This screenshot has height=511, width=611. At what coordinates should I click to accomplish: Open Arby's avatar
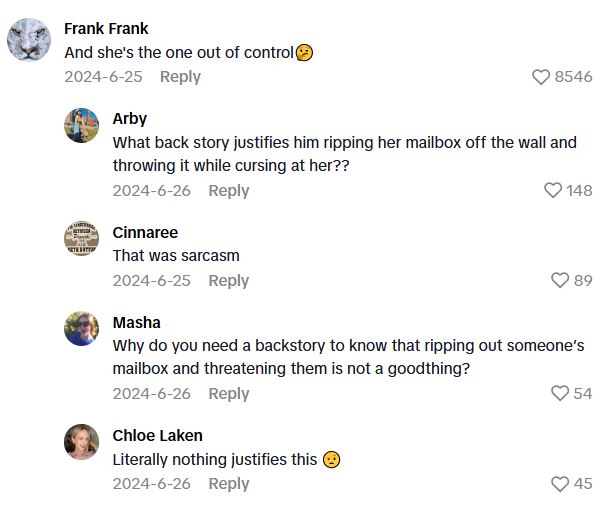click(x=81, y=126)
